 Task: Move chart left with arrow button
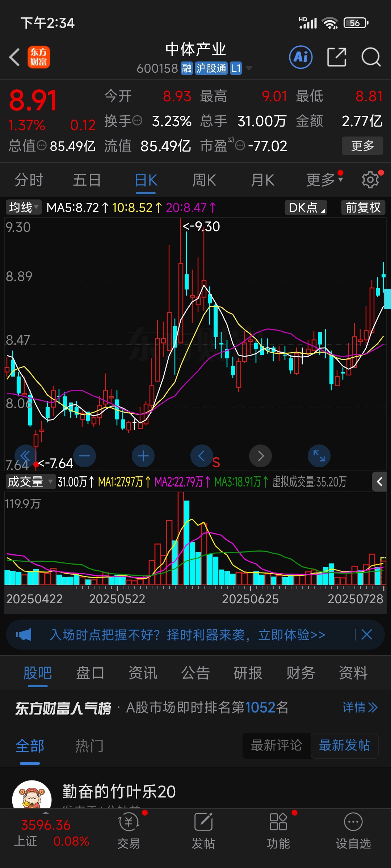point(202,456)
